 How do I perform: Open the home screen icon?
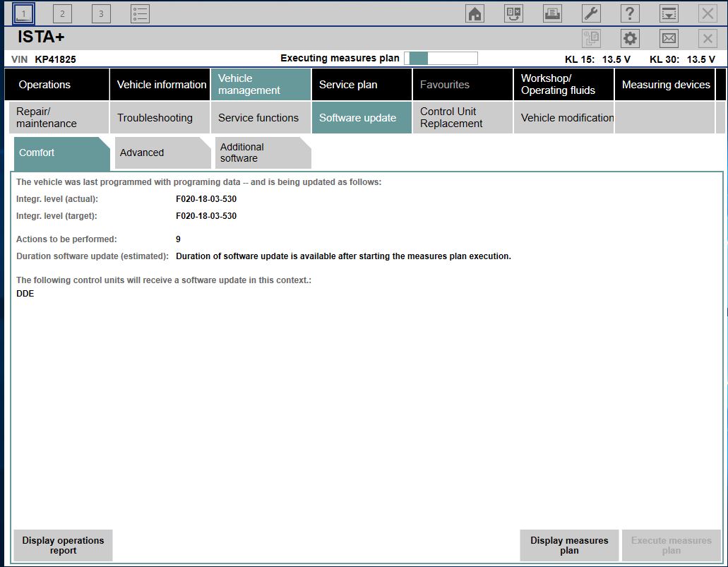point(474,13)
